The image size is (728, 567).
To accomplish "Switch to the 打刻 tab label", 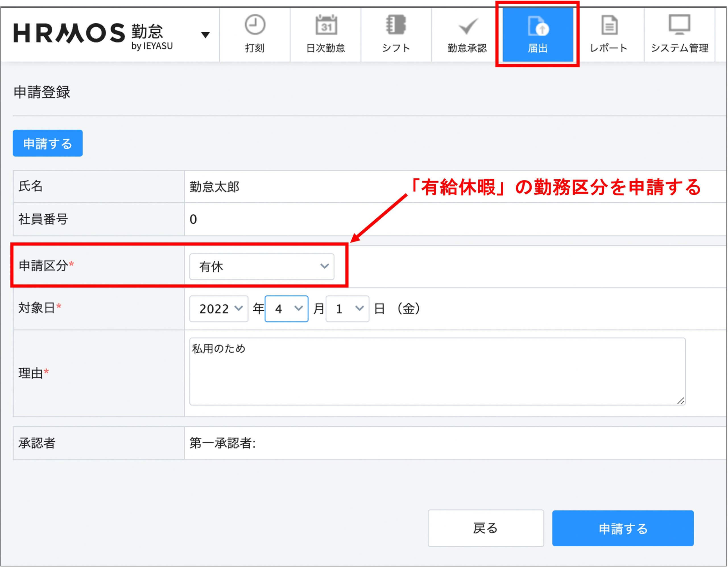I will 255,48.
